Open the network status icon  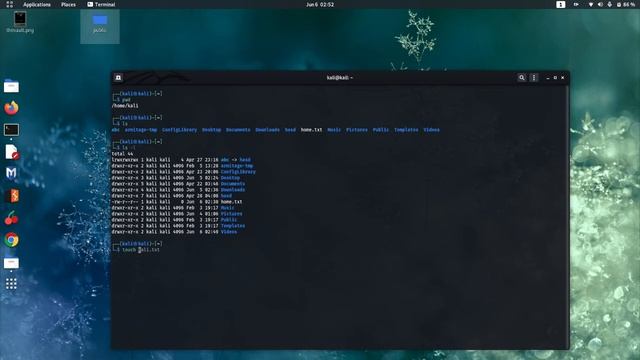point(590,4)
